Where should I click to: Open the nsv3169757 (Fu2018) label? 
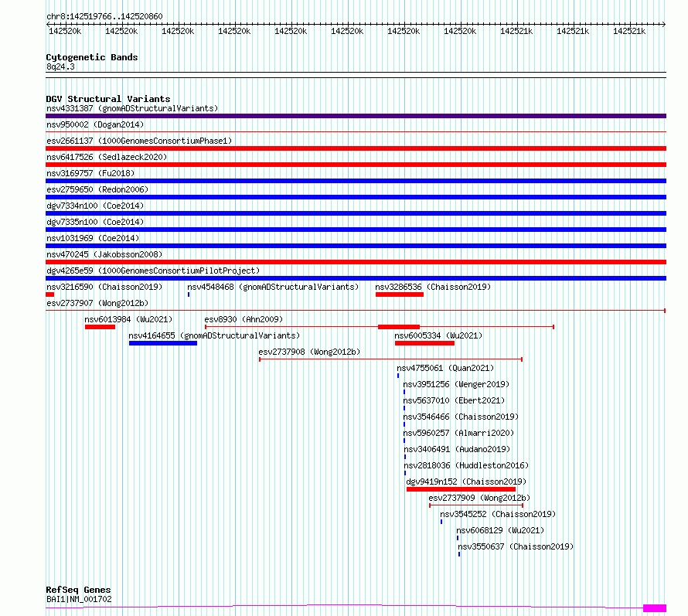click(x=90, y=173)
